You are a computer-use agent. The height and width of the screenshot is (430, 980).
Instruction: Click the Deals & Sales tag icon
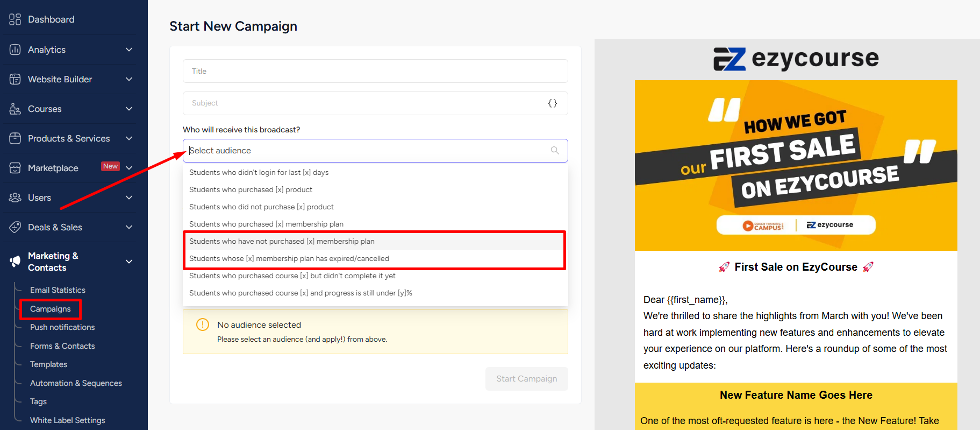(15, 227)
